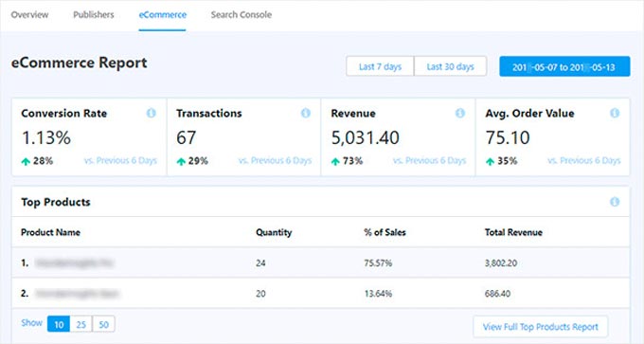The height and width of the screenshot is (344, 644).
Task: Open the custom date range picker
Action: click(x=564, y=66)
